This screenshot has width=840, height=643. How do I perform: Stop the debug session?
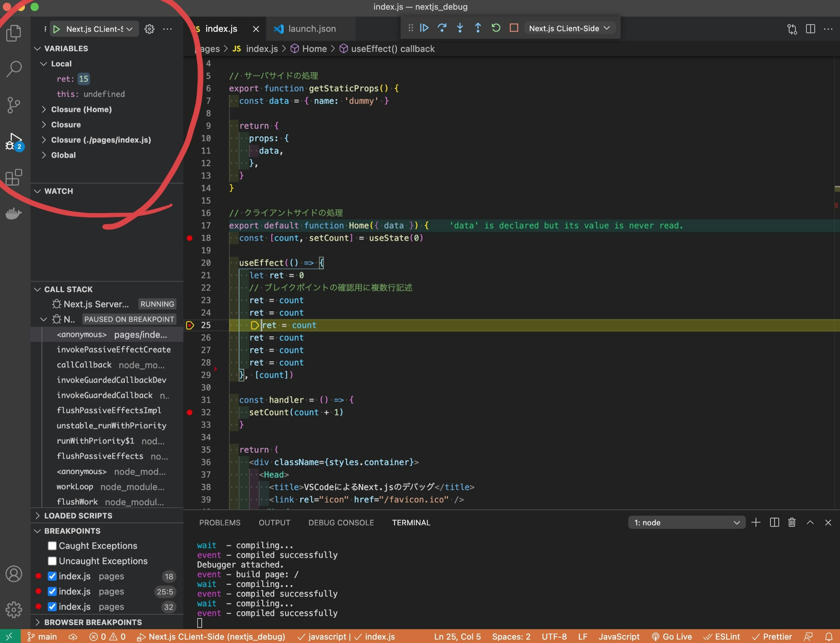click(x=514, y=28)
